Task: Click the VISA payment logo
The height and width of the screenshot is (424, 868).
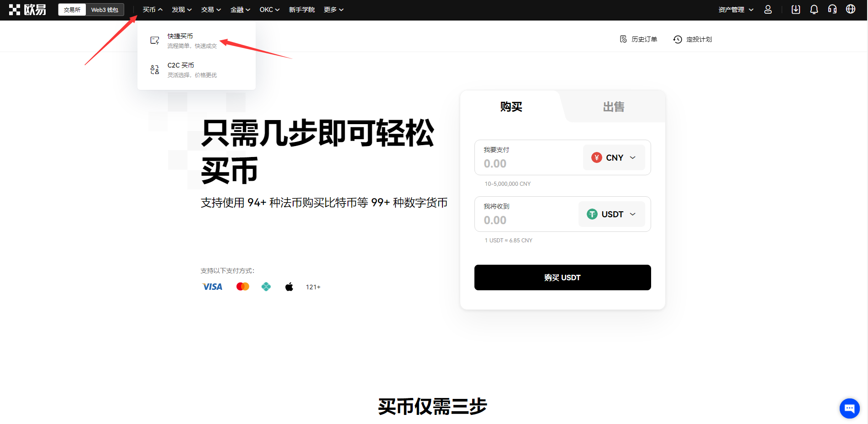Action: (x=212, y=287)
